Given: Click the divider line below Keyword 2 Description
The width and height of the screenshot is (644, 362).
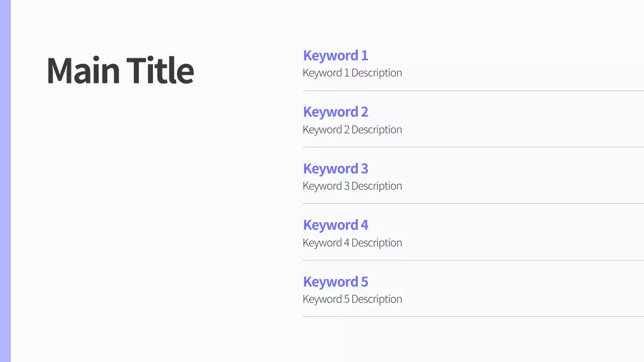Looking at the screenshot, I should tap(473, 147).
